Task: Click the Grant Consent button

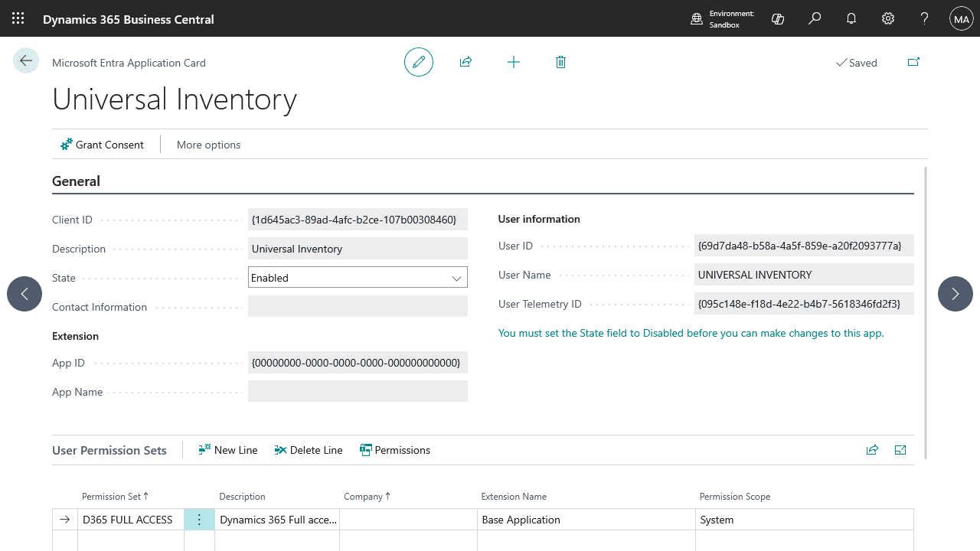Action: [x=102, y=145]
